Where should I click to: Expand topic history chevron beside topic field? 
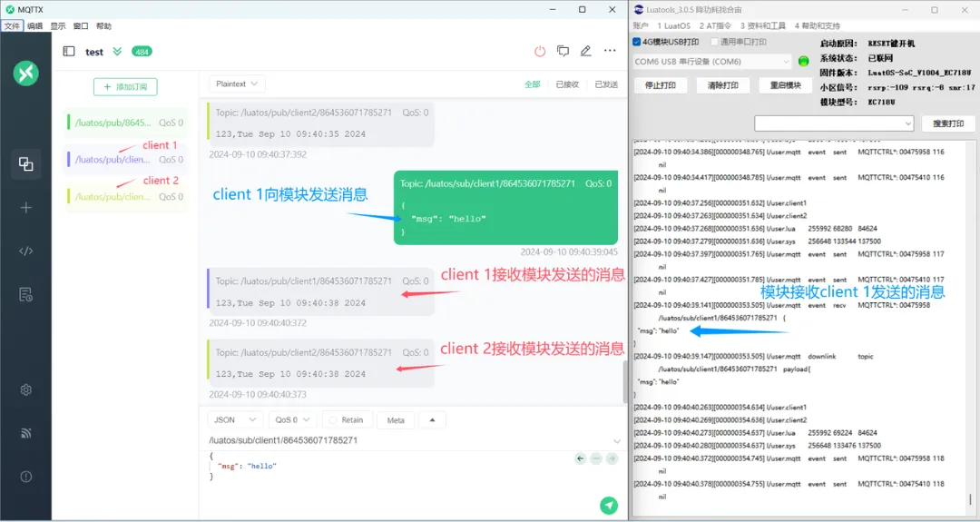coord(617,440)
